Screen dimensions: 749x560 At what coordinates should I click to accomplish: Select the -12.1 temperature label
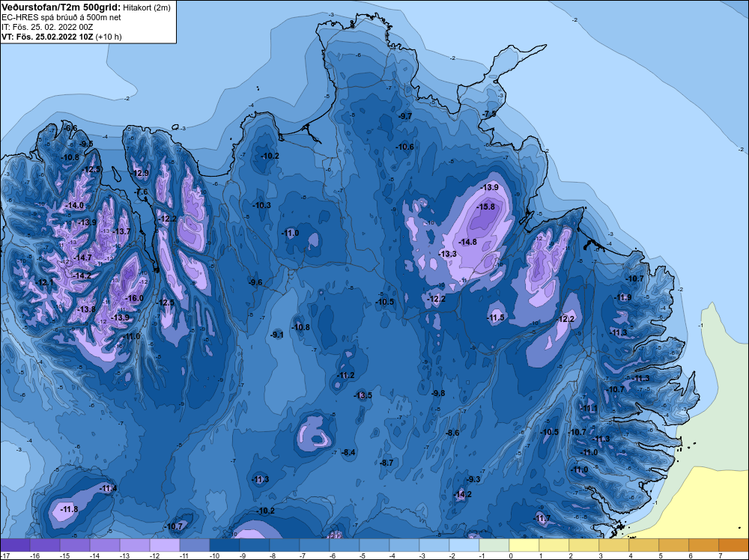(45, 283)
